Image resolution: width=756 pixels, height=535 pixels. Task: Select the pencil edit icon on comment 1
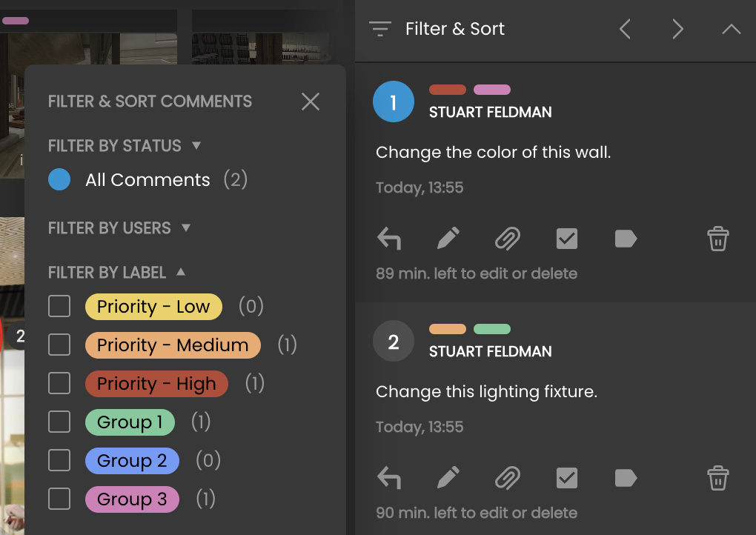pos(448,238)
